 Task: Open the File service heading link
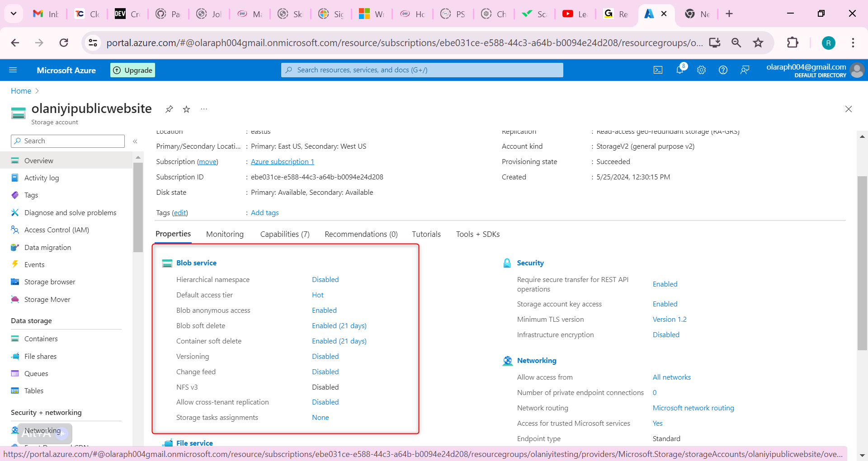point(194,443)
